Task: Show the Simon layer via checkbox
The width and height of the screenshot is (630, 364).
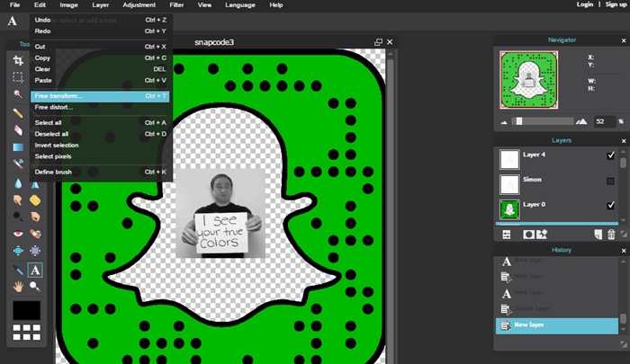Action: coord(610,182)
